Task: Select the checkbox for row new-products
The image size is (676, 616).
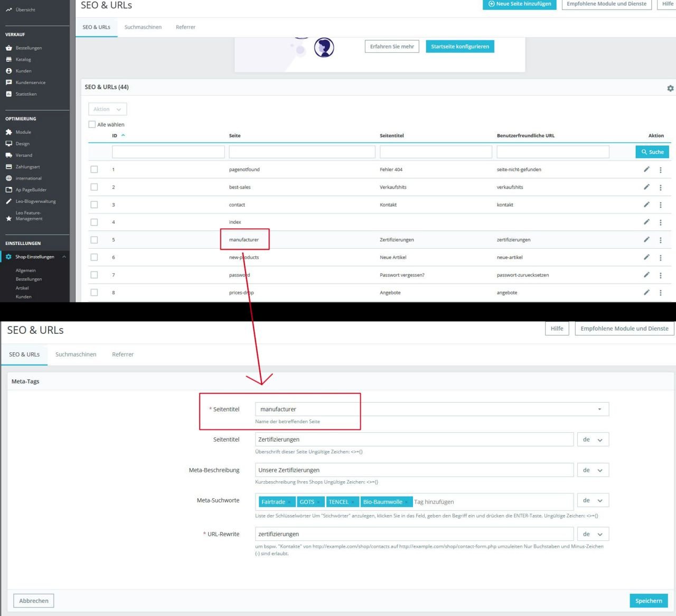Action: click(x=94, y=257)
